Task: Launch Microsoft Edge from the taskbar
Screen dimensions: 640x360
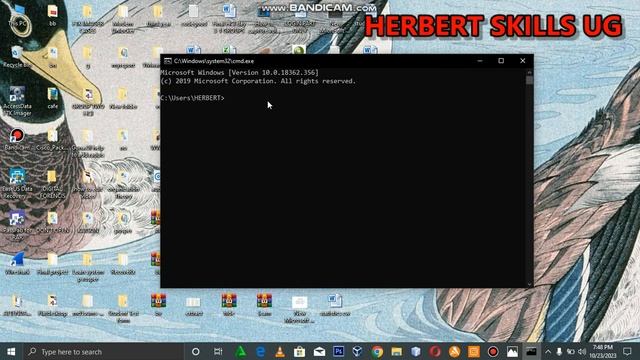Action: coord(260,351)
